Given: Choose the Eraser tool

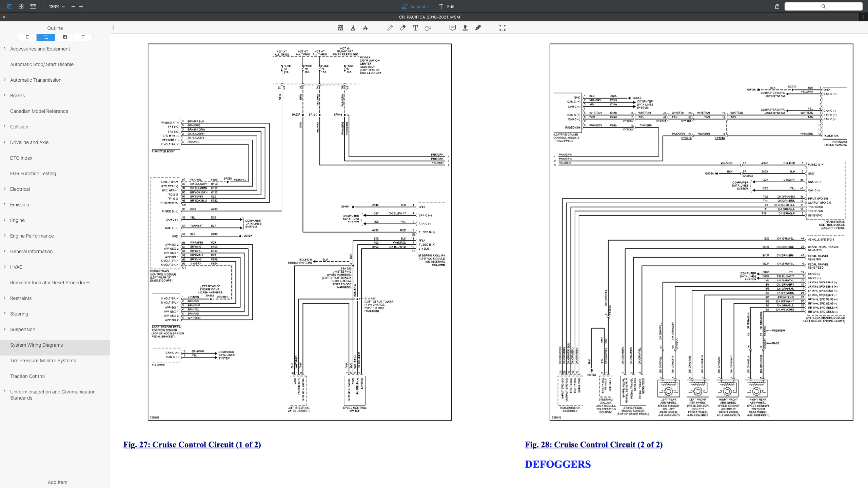Looking at the screenshot, I should pos(403,28).
